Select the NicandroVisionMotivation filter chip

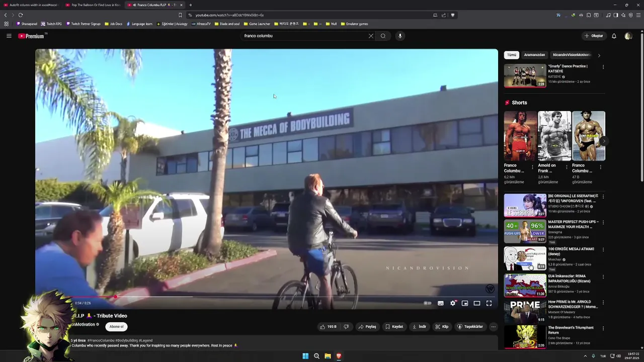tap(571, 55)
